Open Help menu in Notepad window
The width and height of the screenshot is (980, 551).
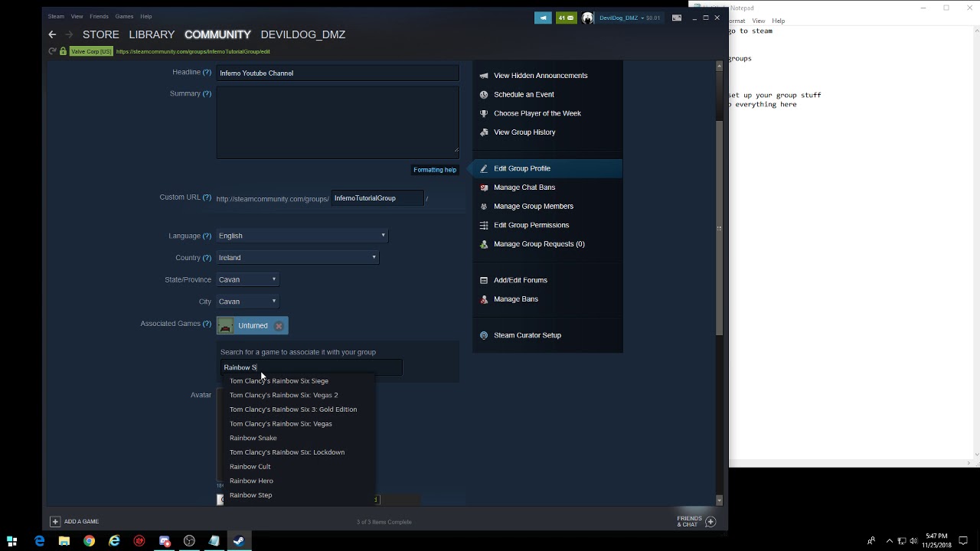click(x=778, y=21)
